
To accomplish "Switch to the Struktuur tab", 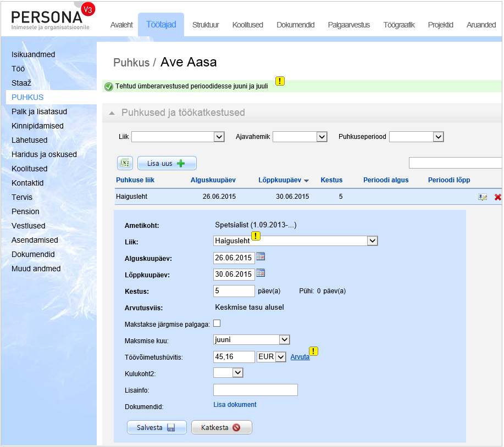I will tap(206, 25).
